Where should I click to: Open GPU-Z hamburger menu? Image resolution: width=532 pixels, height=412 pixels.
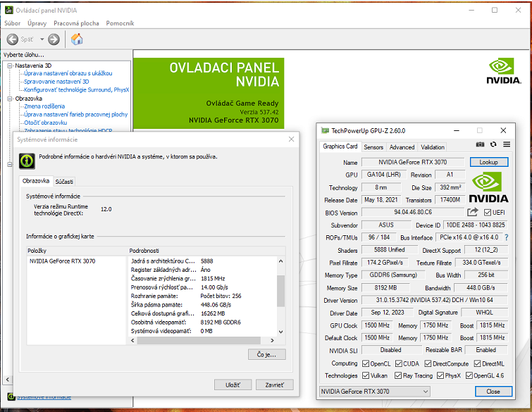507,144
